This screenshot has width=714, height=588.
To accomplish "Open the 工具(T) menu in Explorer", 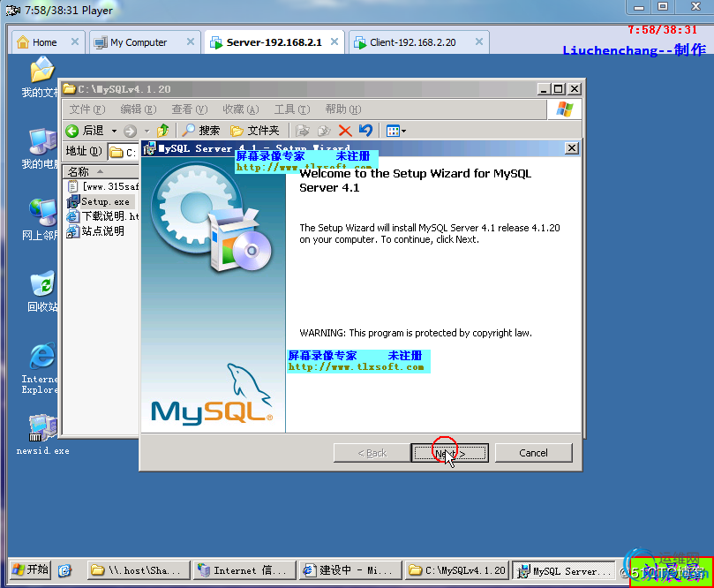I will click(x=292, y=109).
